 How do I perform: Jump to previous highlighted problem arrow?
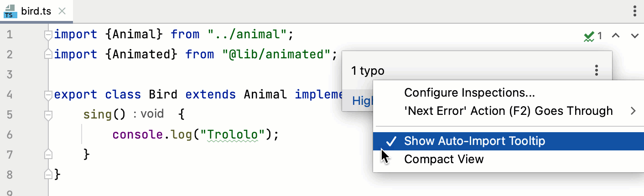pyautogui.click(x=615, y=36)
